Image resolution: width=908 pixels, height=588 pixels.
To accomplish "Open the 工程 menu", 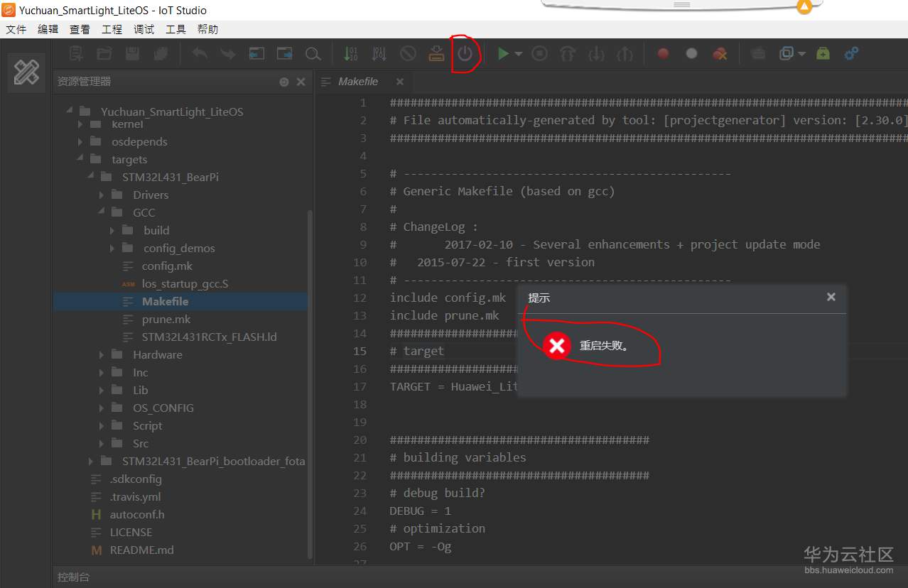I will coord(112,29).
